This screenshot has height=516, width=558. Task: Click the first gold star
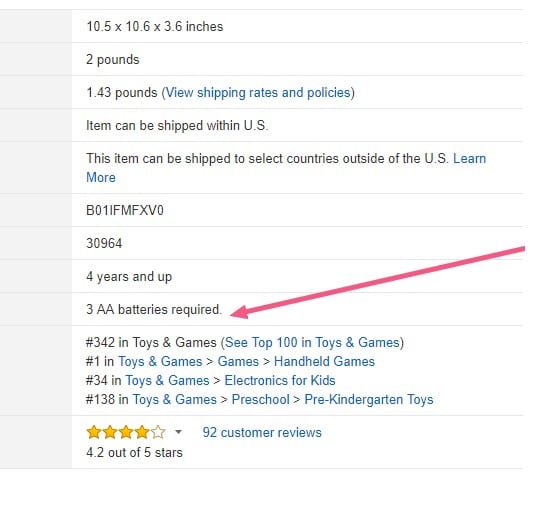tap(94, 432)
